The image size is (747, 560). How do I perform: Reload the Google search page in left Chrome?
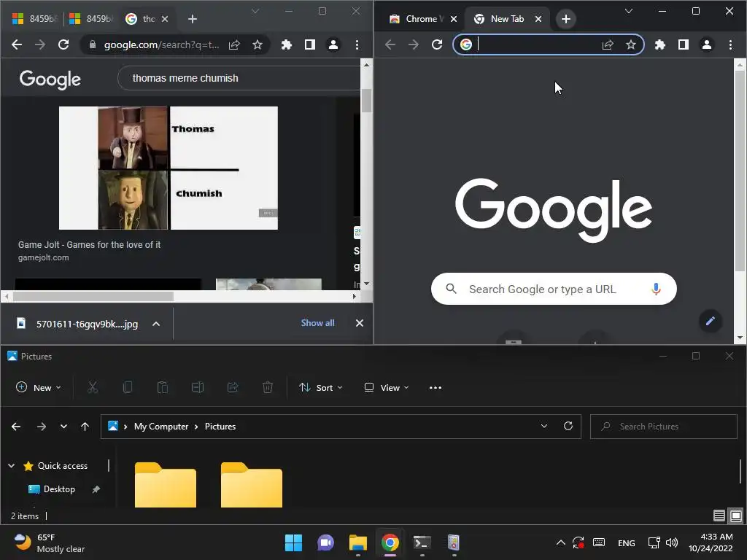pyautogui.click(x=63, y=44)
